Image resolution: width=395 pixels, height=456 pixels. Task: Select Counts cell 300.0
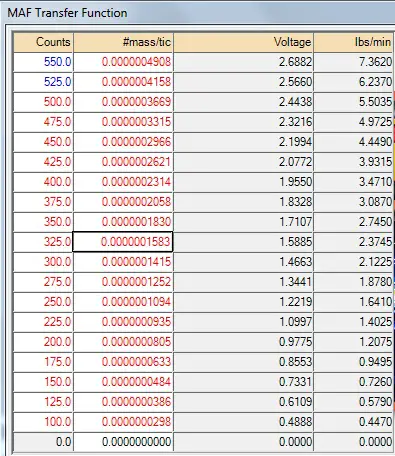coord(43,262)
